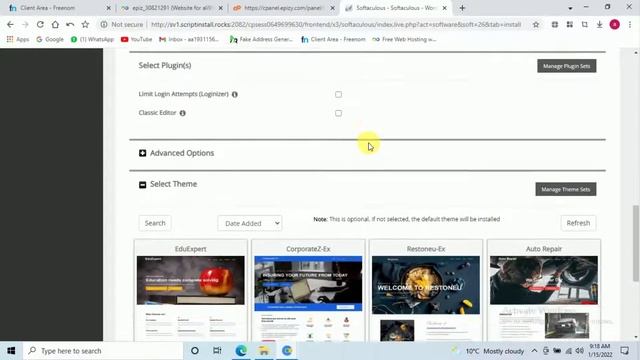
Task: Open the Free Web Hosting bookmark
Action: pos(404,39)
